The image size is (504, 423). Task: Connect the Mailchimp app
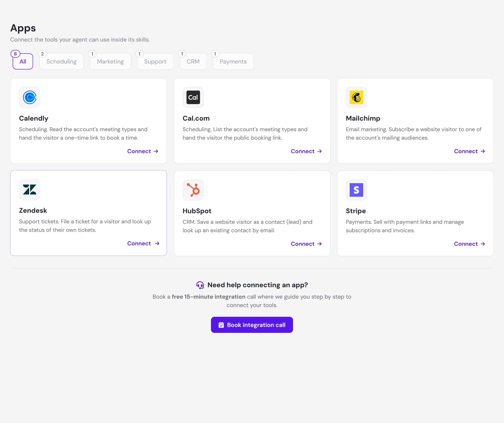click(470, 151)
